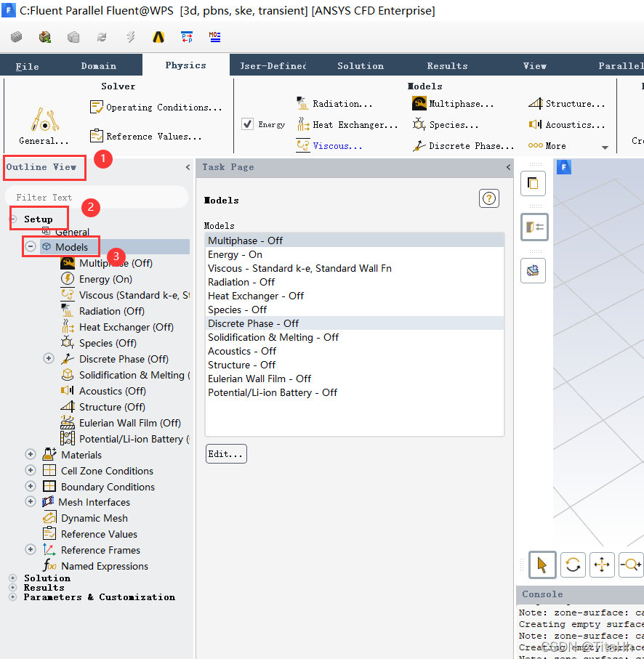Open Species model from ribbon
Image resolution: width=644 pixels, height=659 pixels.
tap(446, 125)
